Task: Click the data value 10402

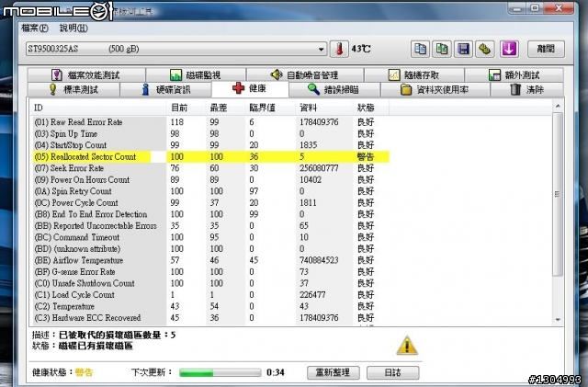Action: (x=311, y=180)
